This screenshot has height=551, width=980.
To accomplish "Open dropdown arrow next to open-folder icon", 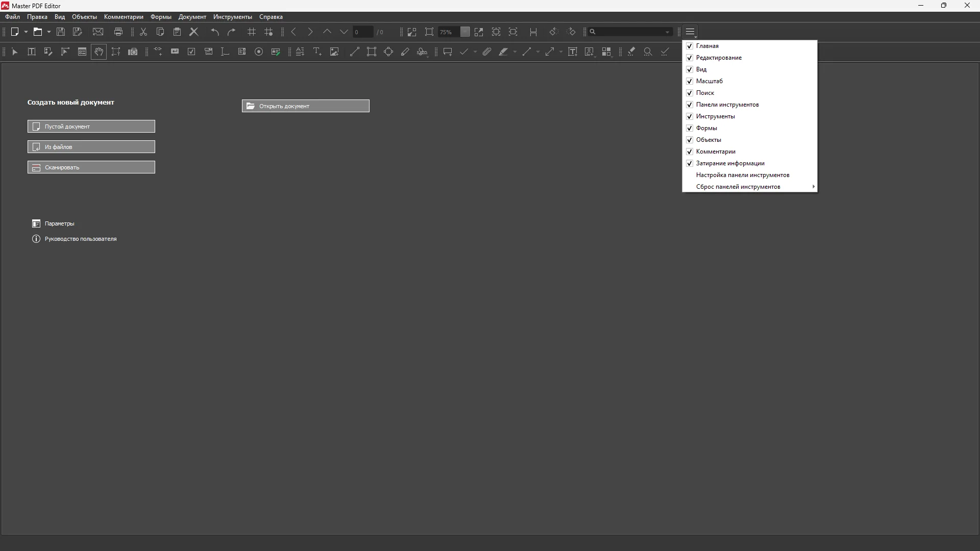I will coord(49,32).
